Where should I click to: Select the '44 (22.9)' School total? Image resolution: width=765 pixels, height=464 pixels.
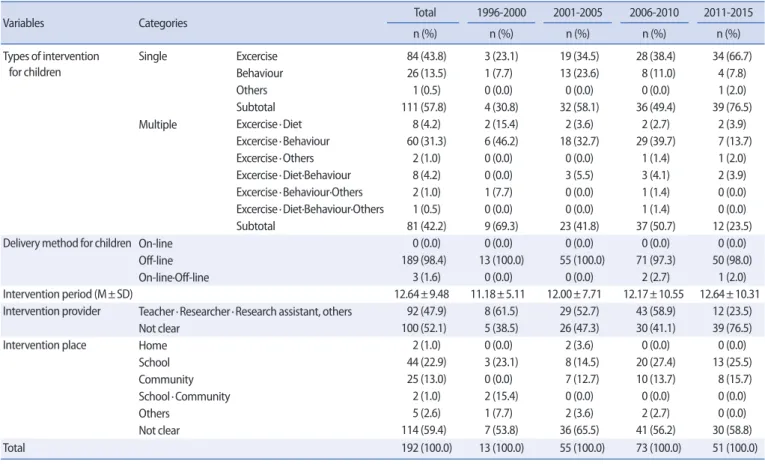click(x=426, y=363)
